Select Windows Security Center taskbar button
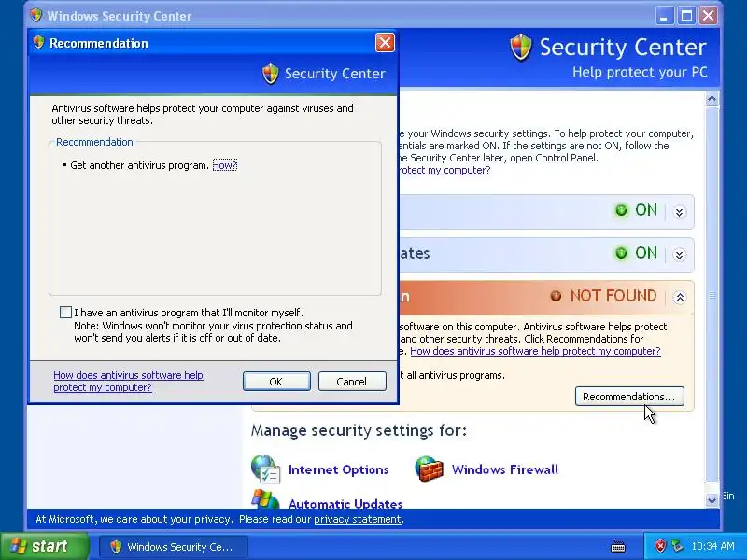 point(174,547)
